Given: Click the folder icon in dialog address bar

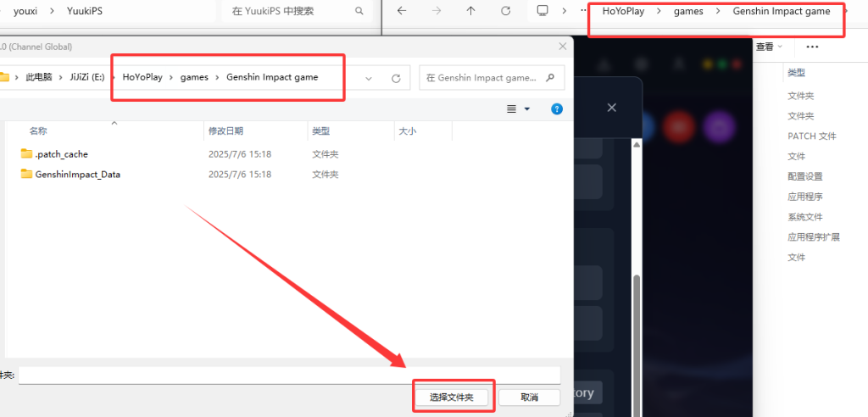Looking at the screenshot, I should click(4, 77).
